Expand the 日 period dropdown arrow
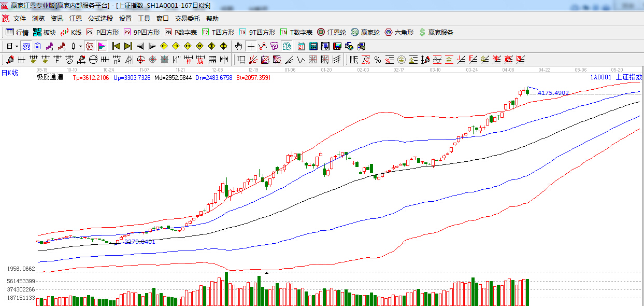Image resolution: width=644 pixels, height=306 pixels. coord(17,46)
